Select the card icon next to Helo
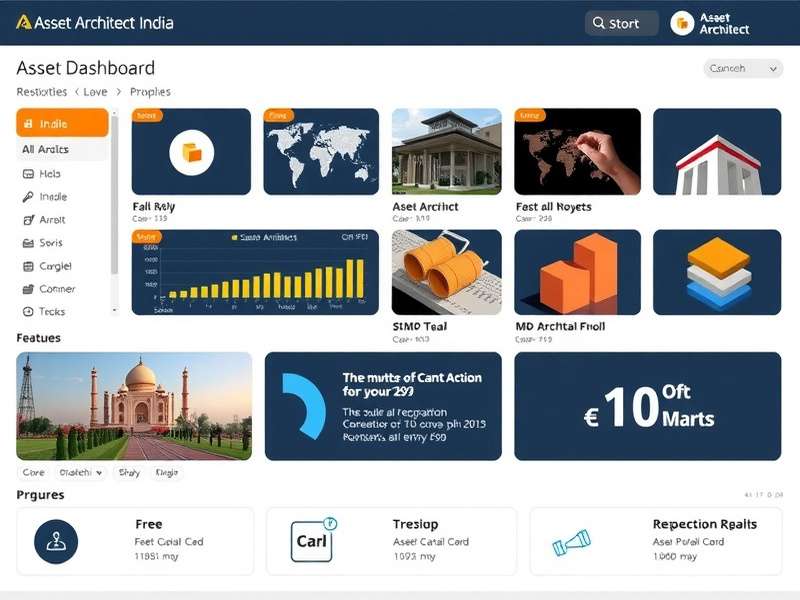Screen dimensions: 800x600 click(27, 172)
